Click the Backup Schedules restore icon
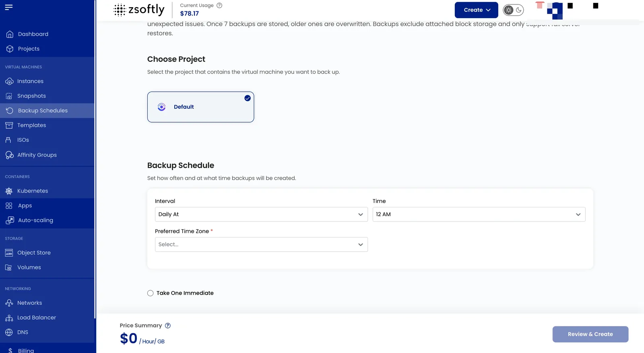Screen dimensions: 644x353 [10, 111]
